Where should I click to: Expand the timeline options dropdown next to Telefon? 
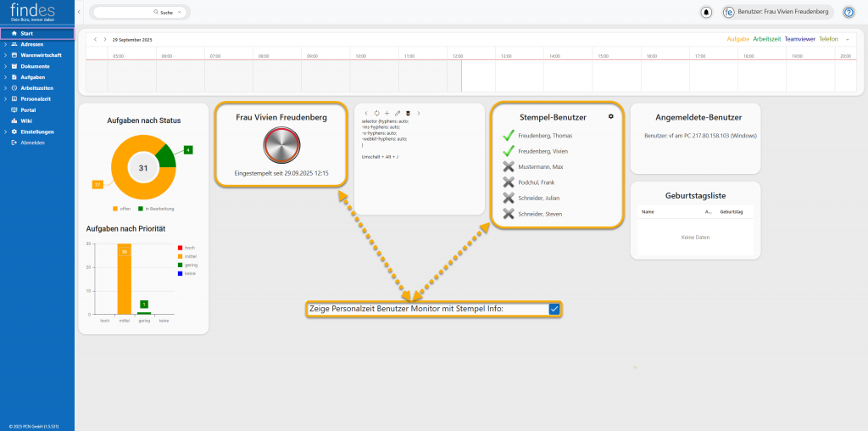pyautogui.click(x=847, y=39)
